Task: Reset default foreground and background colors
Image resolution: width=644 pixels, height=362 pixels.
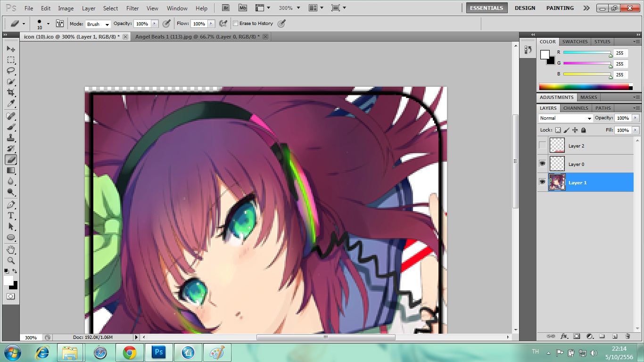Action: [x=7, y=271]
